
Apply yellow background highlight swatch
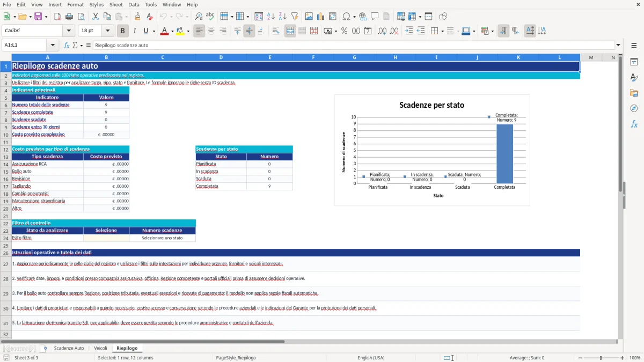tap(180, 31)
